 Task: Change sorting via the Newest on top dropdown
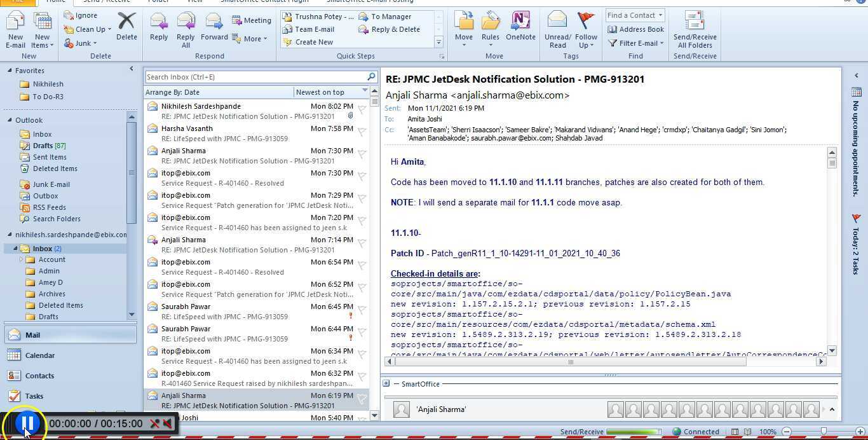click(326, 92)
